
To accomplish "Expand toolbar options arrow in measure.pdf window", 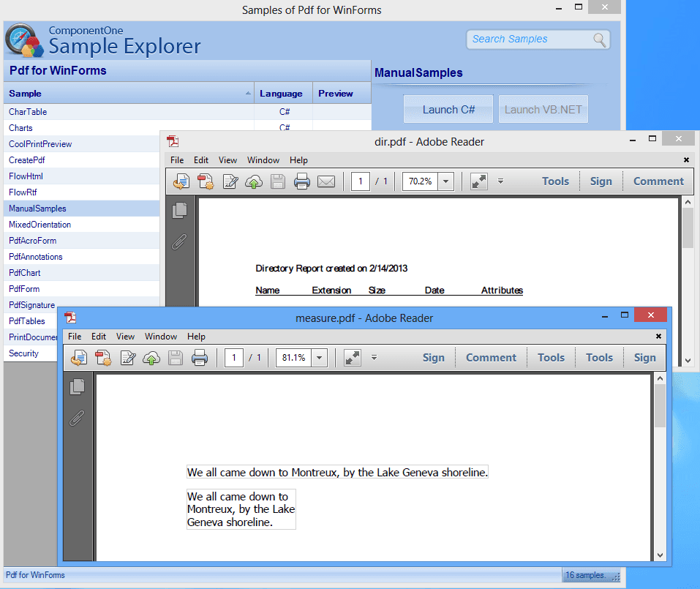I will coord(374,358).
